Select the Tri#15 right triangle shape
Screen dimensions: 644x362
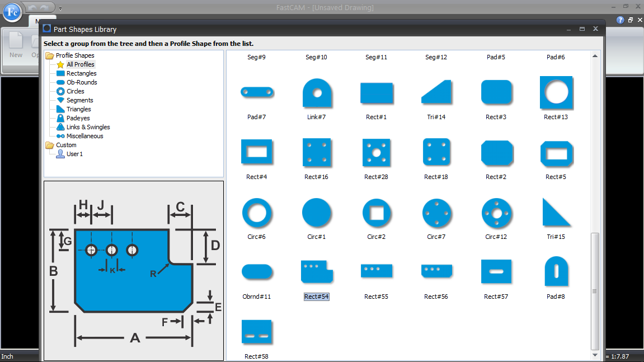pos(557,213)
